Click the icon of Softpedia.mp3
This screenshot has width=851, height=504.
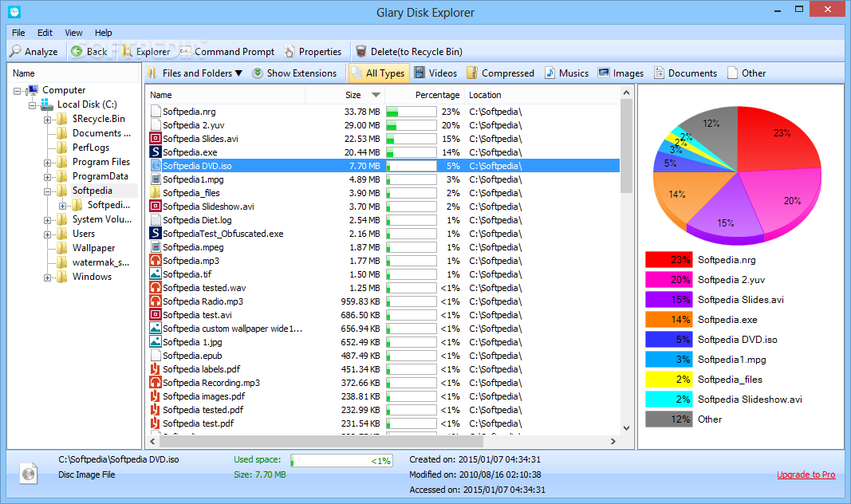[156, 261]
